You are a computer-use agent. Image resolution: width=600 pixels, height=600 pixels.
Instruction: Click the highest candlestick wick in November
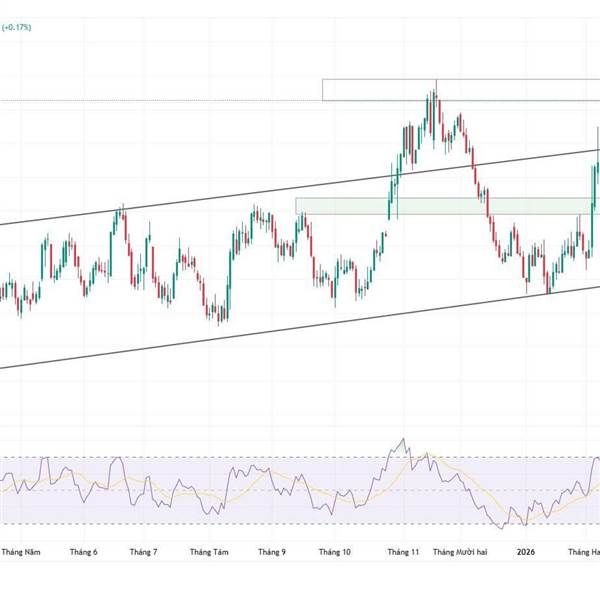point(435,84)
